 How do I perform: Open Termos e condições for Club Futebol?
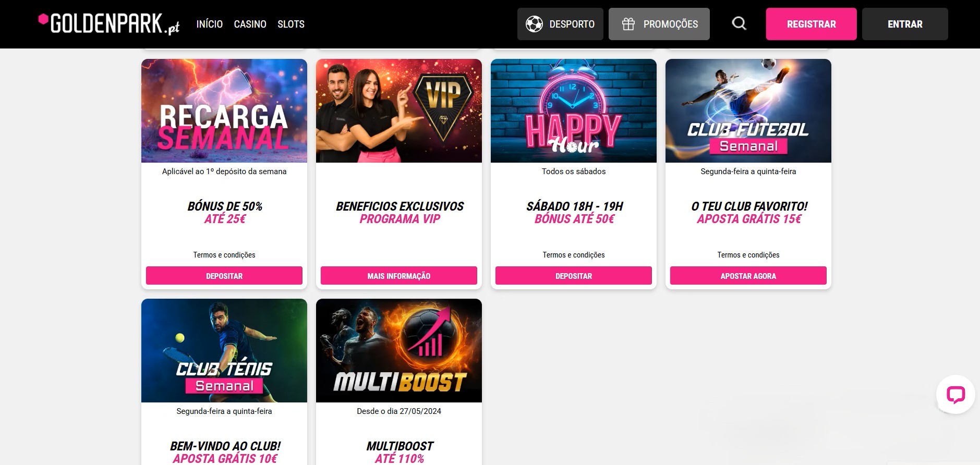(748, 255)
